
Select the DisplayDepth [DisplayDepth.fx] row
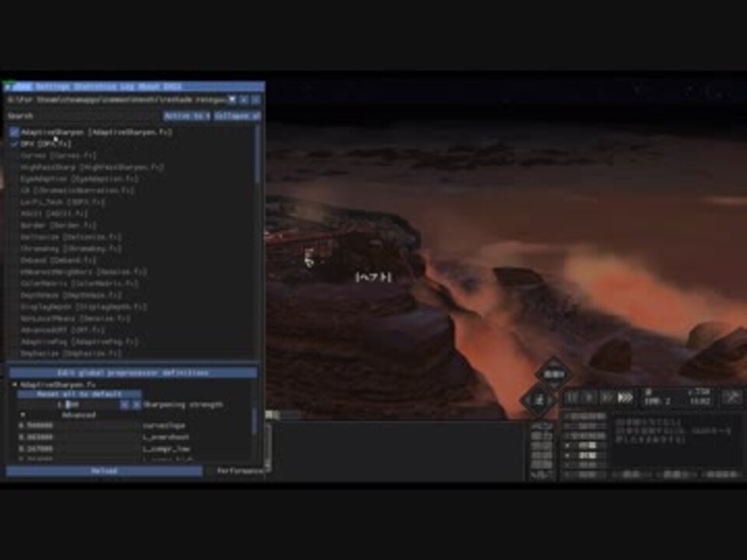tap(83, 306)
